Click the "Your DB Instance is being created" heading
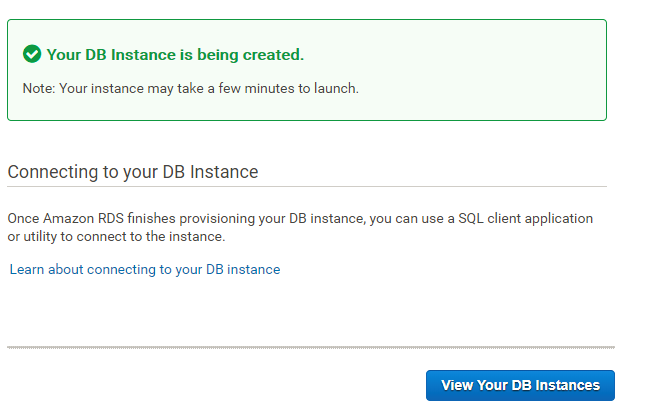This screenshot has width=651, height=420. click(175, 54)
